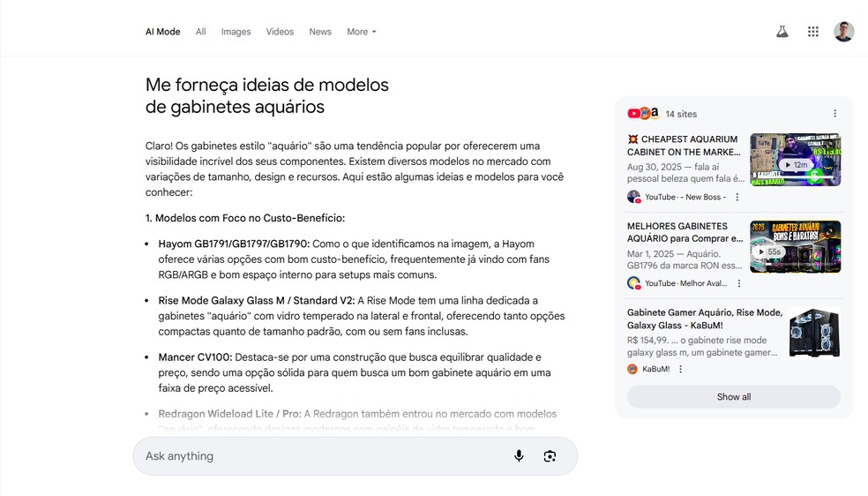Click the Rise Mode Galaxy Glass M bullet text
Image resolution: width=868 pixels, height=496 pixels.
pyautogui.click(x=361, y=316)
